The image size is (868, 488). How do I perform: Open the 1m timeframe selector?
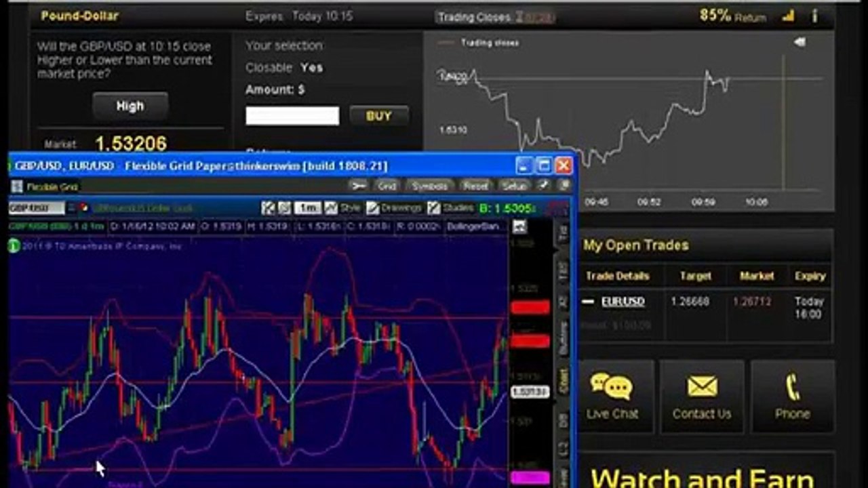[x=308, y=208]
